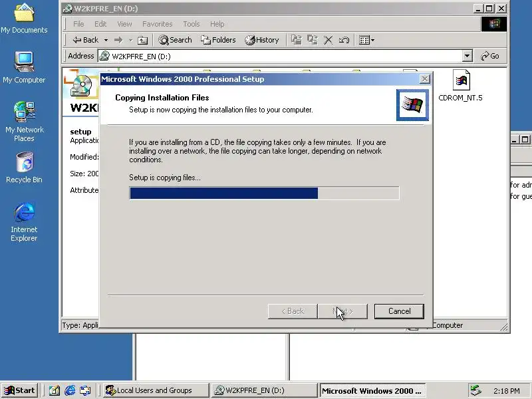Switch to Local Users and Groups taskbar button

tap(156, 390)
